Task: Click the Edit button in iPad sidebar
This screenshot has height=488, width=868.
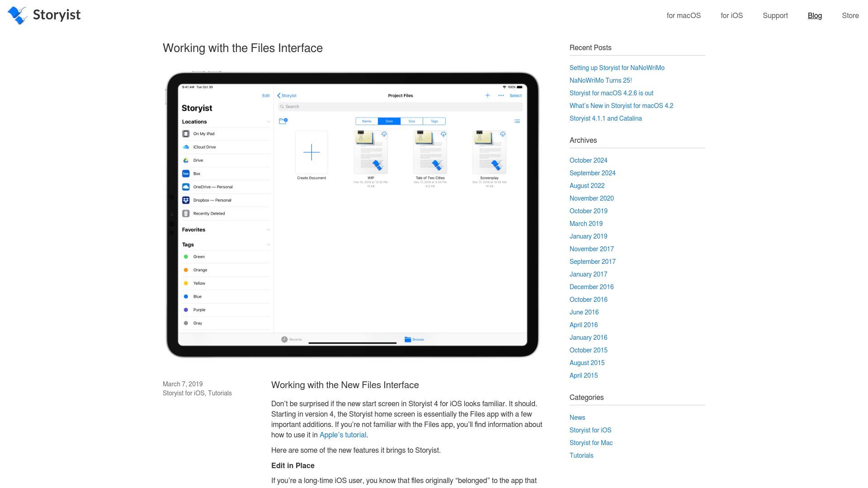Action: pos(266,95)
